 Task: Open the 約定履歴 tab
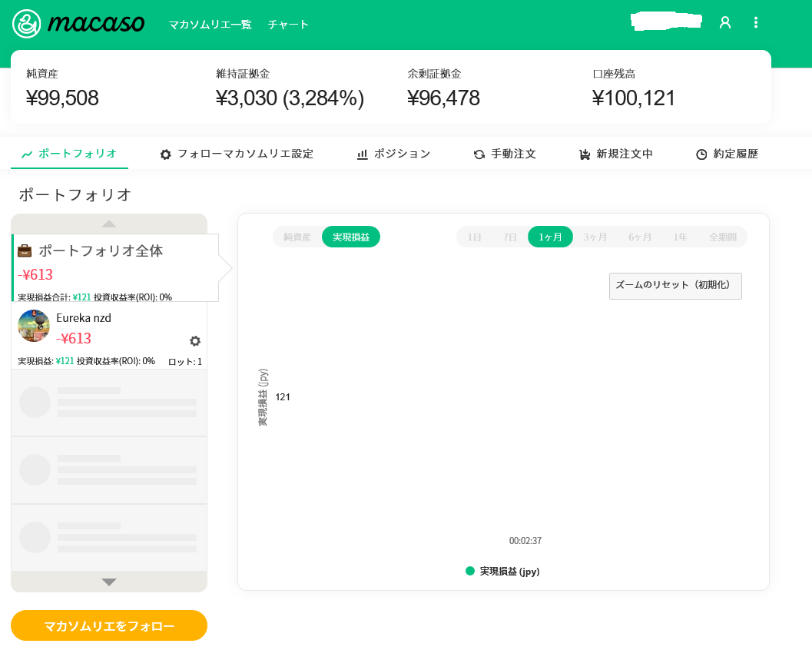pyautogui.click(x=727, y=154)
